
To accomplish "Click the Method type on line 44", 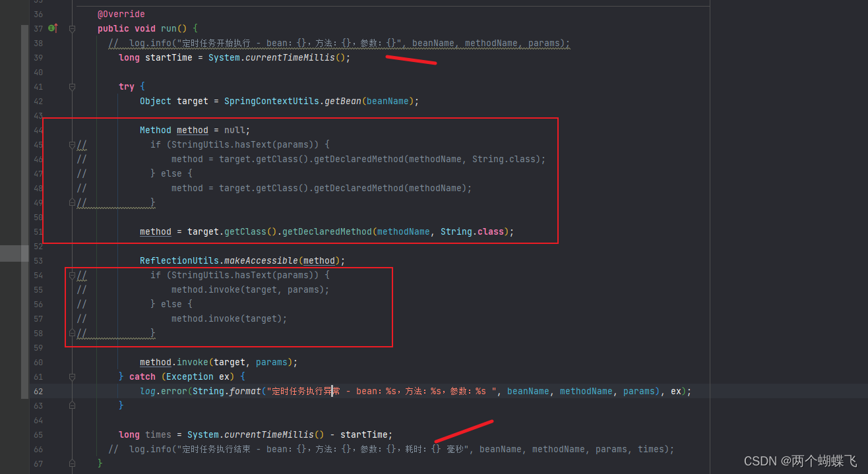I will click(x=156, y=130).
